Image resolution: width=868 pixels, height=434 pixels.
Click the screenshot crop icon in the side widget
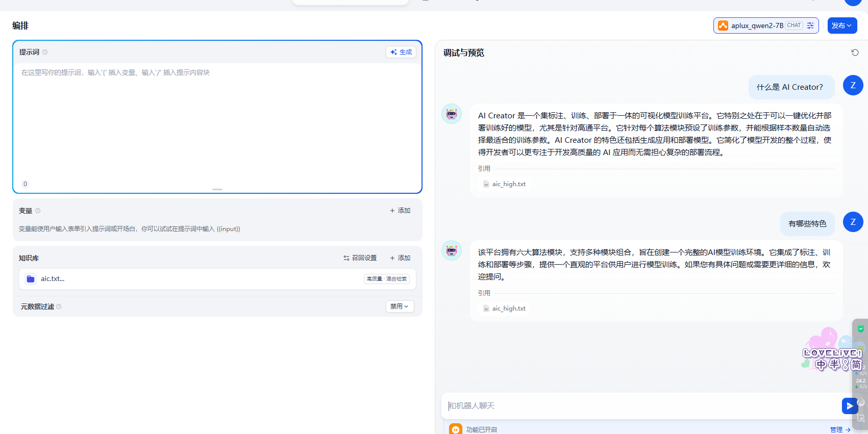coord(861,418)
